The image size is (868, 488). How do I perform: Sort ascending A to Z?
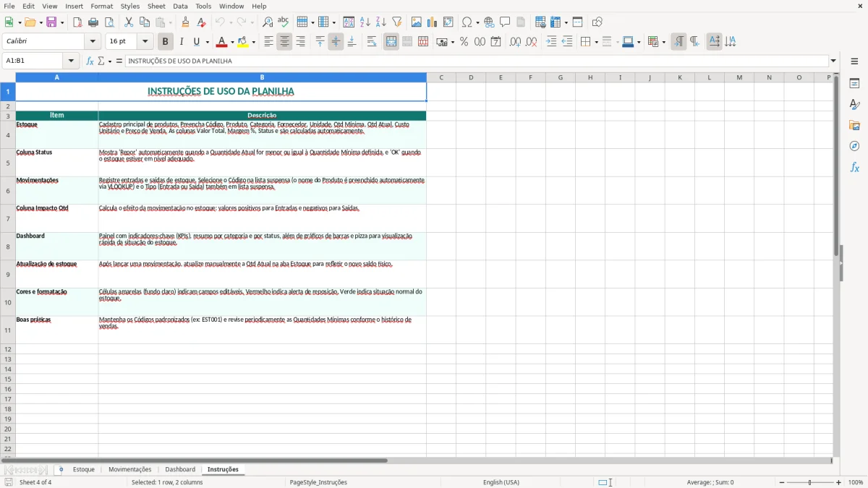tap(365, 22)
